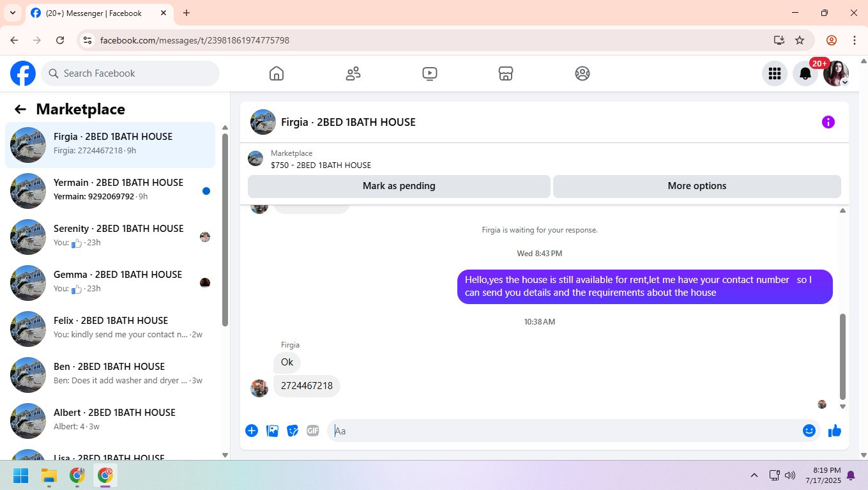Open Albert's conversation
868x490 pixels.
(110, 421)
